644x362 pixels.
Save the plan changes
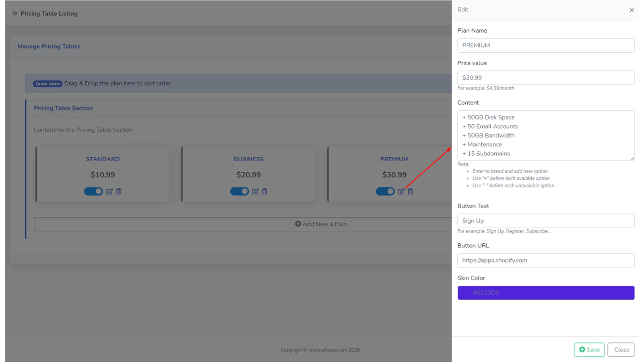589,350
